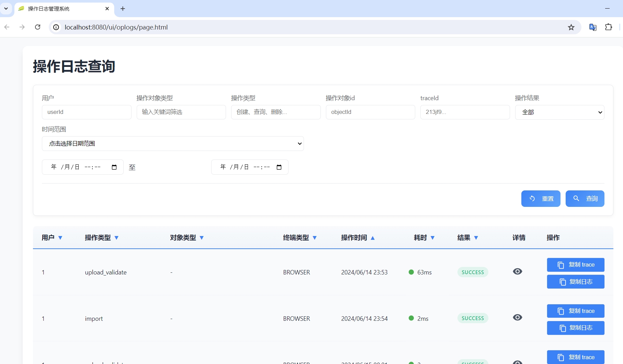The width and height of the screenshot is (623, 364).
Task: View details eye icon for upload_validate row
Action: point(517,271)
